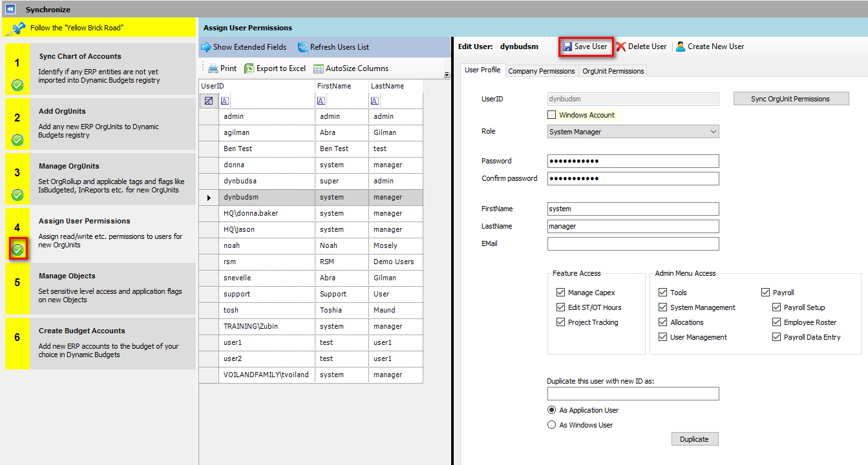Click the red X Delete User icon

coord(620,46)
